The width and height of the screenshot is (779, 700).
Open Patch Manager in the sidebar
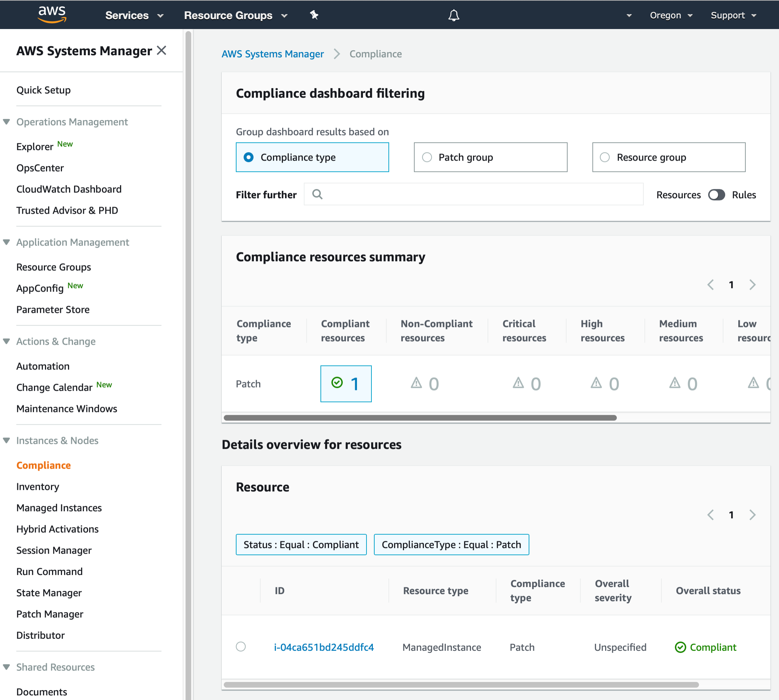(x=50, y=614)
